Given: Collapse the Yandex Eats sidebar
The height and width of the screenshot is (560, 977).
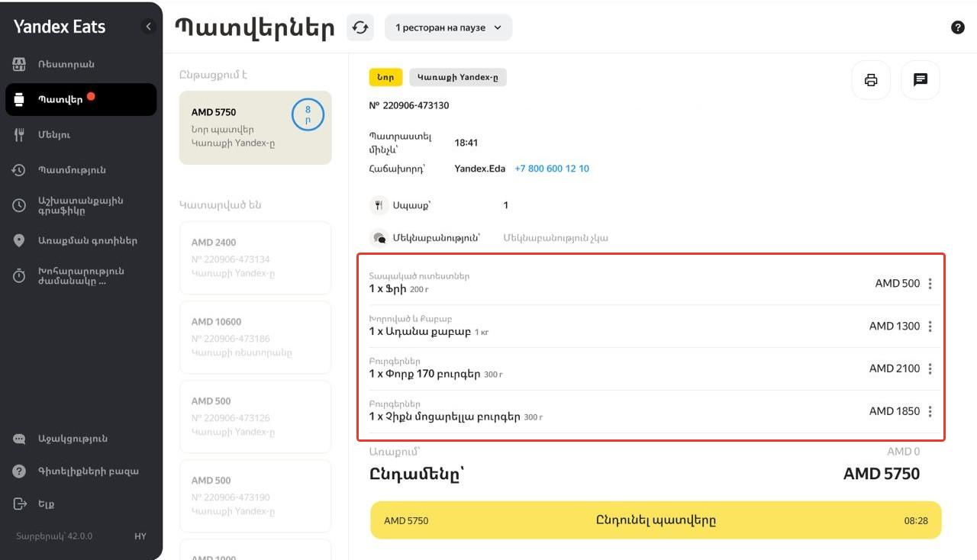Looking at the screenshot, I should [x=148, y=27].
